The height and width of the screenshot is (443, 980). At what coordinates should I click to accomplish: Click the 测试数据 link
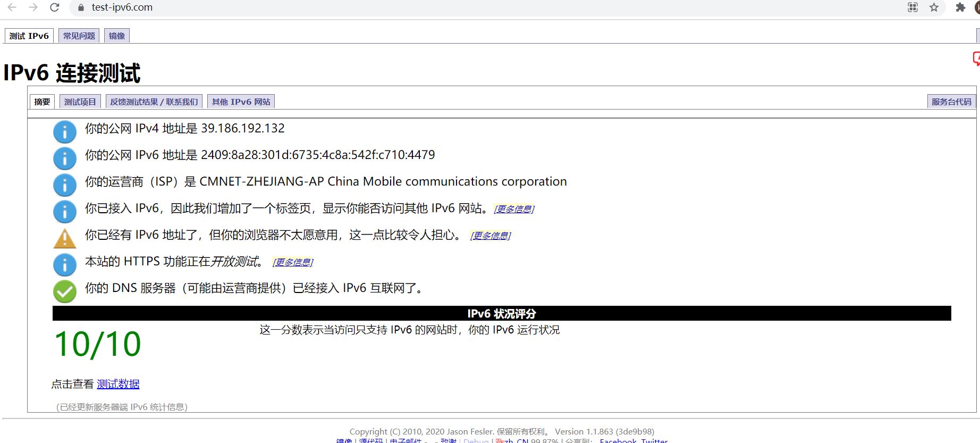point(118,384)
